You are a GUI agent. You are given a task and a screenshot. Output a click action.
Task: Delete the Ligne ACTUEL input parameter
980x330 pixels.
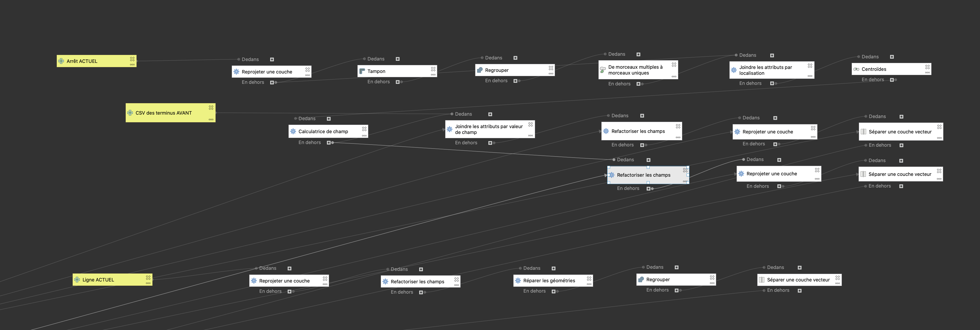148,277
